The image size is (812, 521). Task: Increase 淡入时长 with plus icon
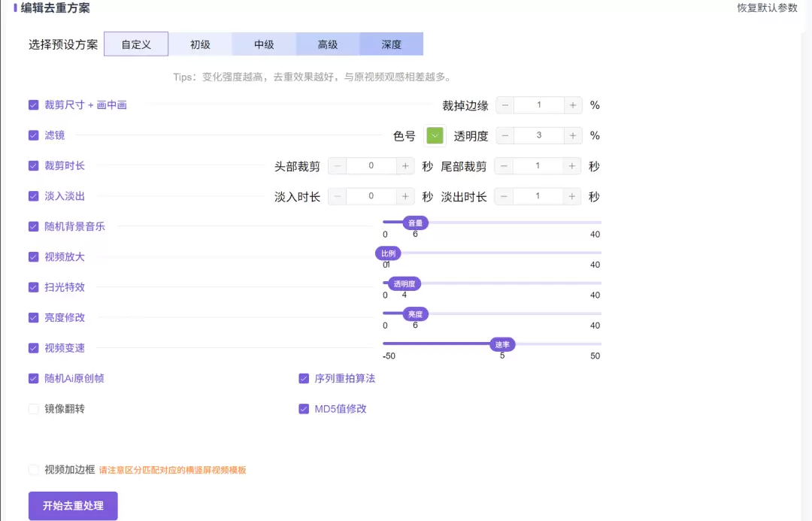(405, 197)
